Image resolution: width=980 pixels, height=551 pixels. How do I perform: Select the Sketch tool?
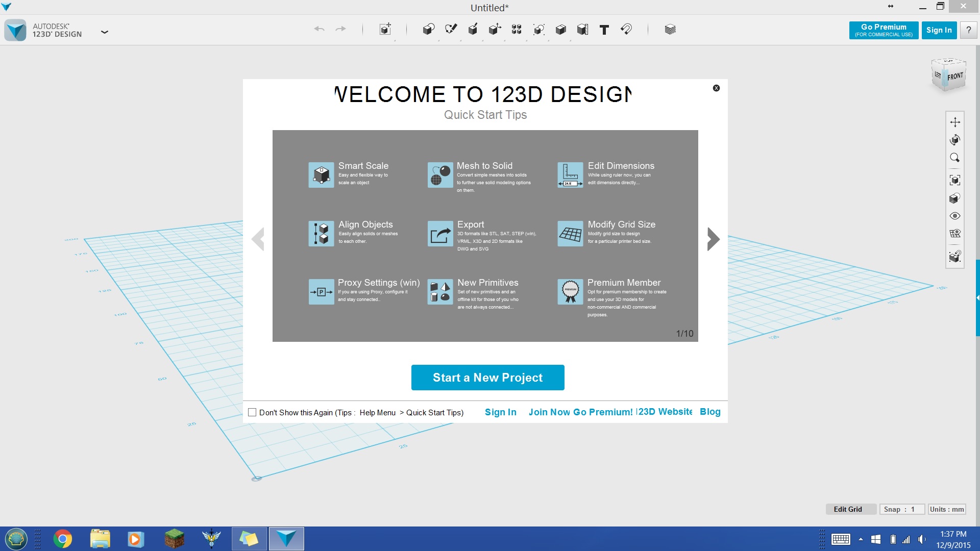(x=451, y=29)
